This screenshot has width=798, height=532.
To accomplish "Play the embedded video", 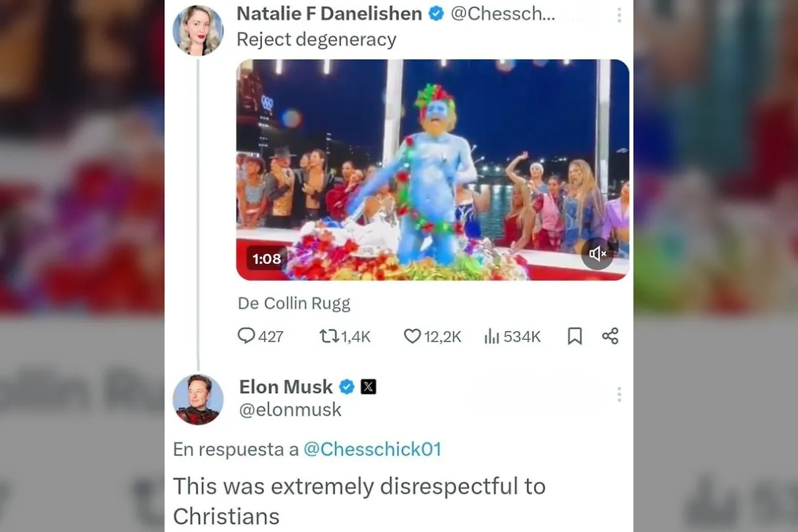I will tap(432, 170).
